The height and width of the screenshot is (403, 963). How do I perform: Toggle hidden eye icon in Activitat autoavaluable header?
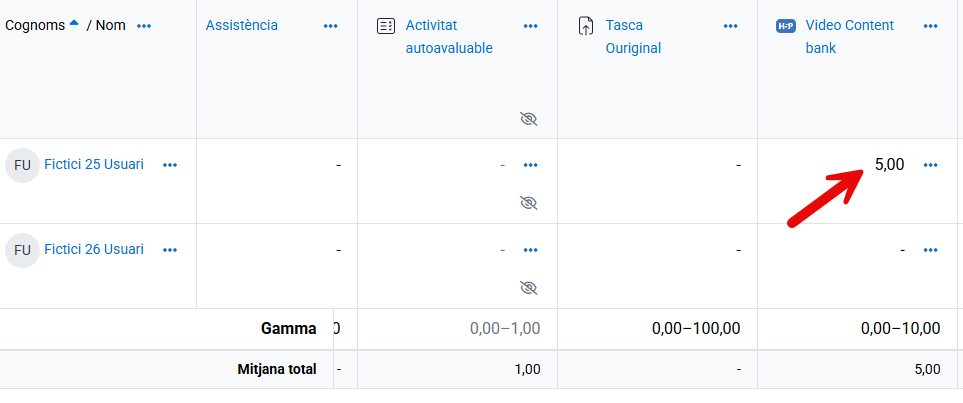tap(529, 119)
